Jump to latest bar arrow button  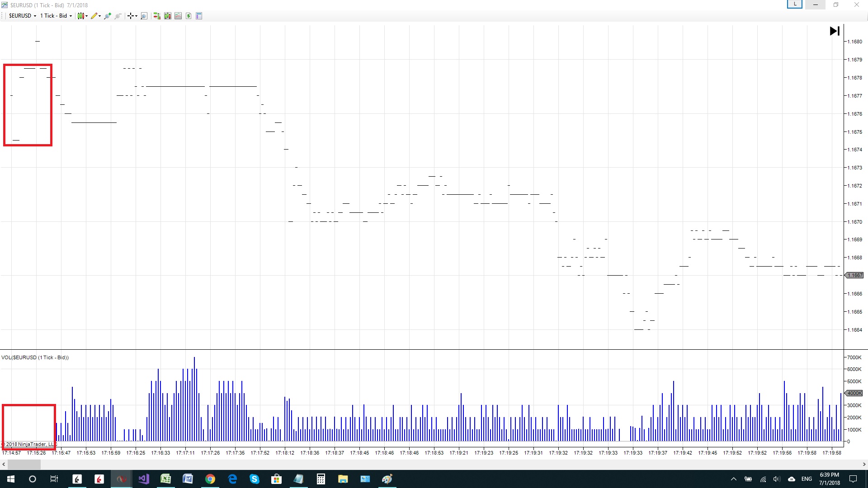coord(835,31)
